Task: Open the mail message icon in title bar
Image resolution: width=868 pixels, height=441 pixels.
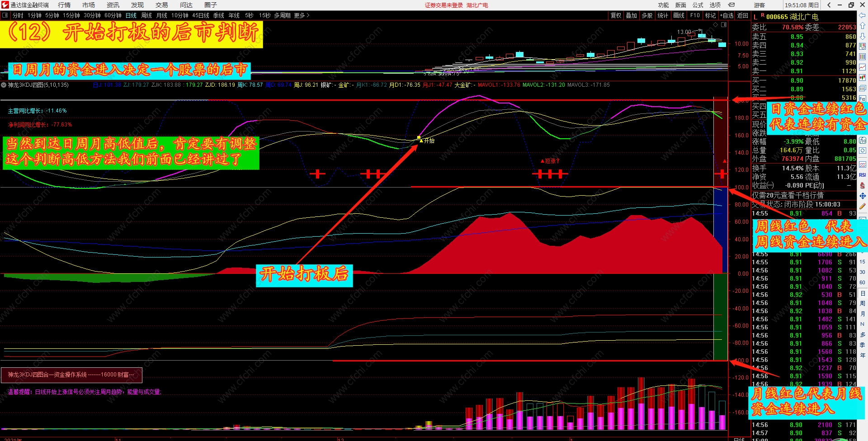Action: 731,5
